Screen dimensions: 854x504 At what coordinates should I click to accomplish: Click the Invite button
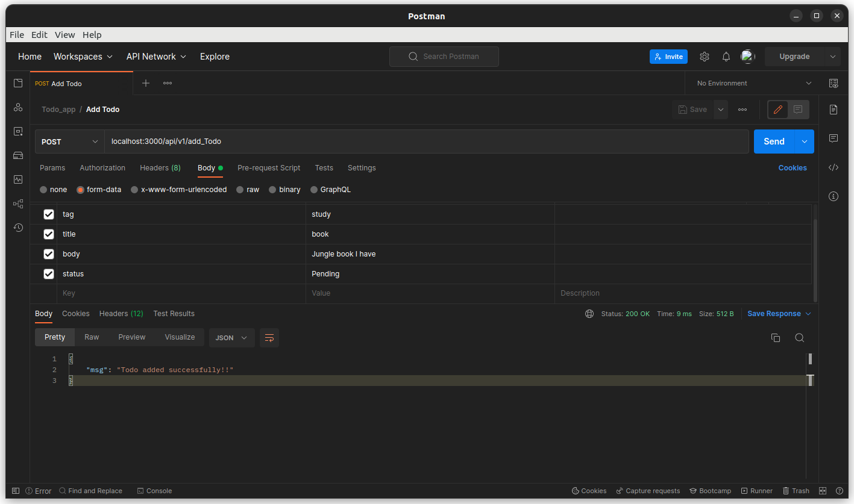point(668,57)
